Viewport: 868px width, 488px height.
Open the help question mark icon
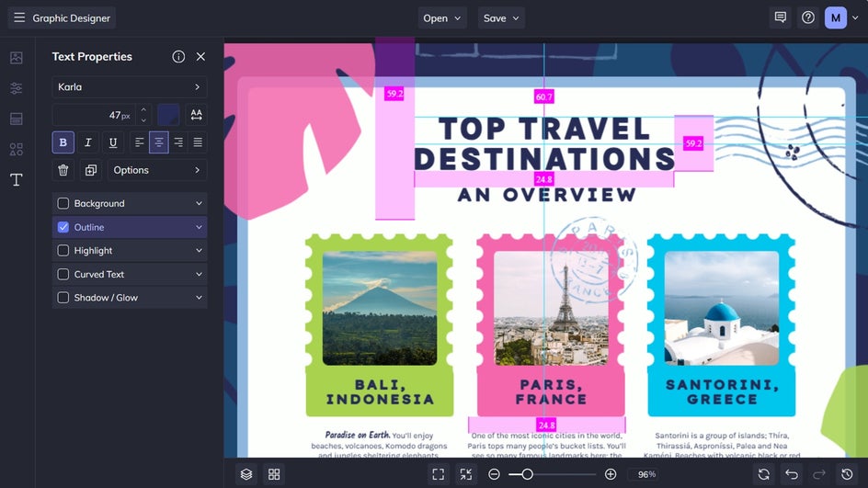[x=808, y=17]
